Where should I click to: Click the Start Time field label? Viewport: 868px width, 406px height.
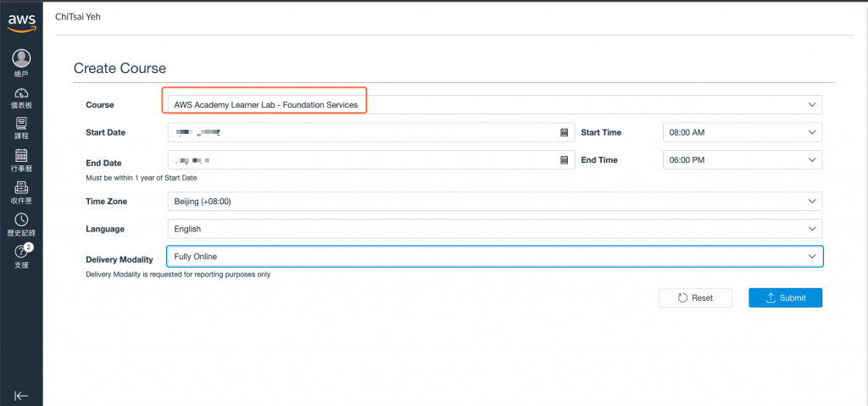(x=601, y=132)
